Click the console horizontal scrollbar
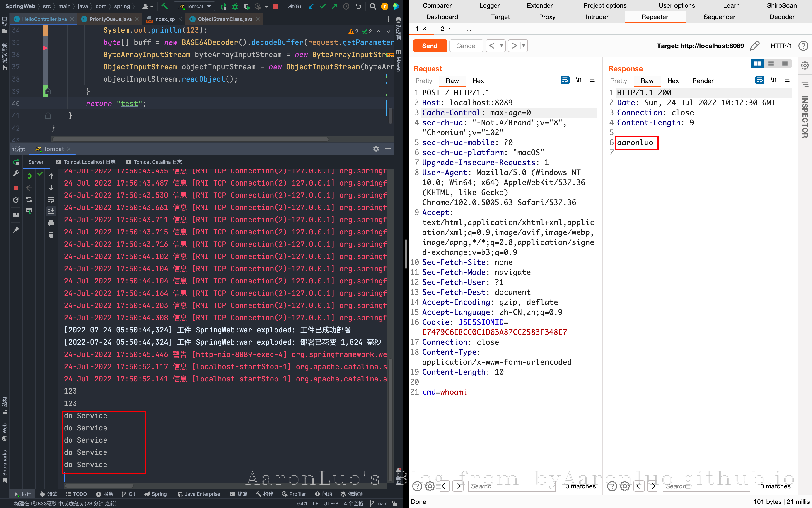This screenshot has width=812, height=508. click(x=99, y=486)
